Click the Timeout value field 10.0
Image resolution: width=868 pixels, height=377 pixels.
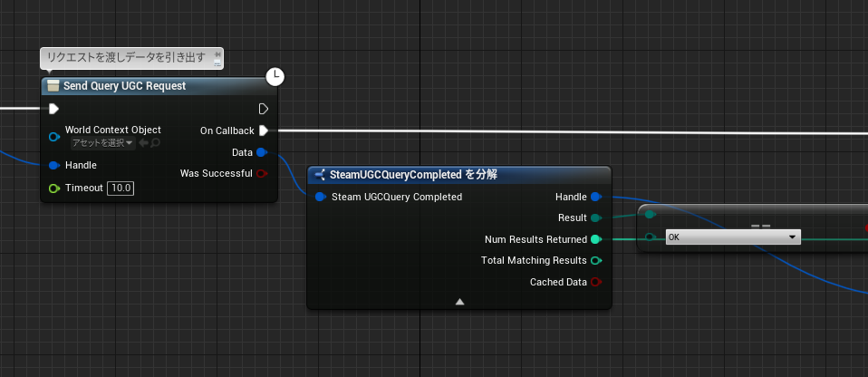point(121,188)
